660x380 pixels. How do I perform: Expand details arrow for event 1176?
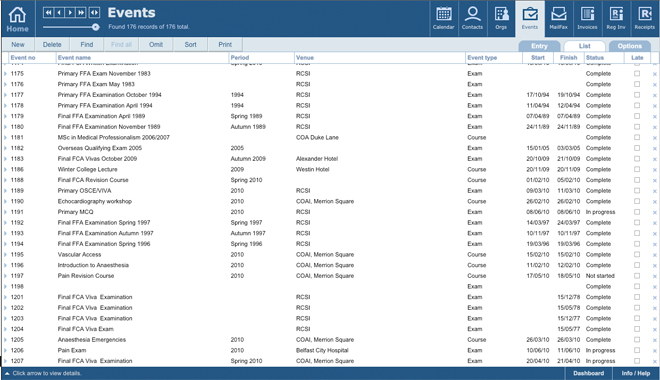coord(5,84)
